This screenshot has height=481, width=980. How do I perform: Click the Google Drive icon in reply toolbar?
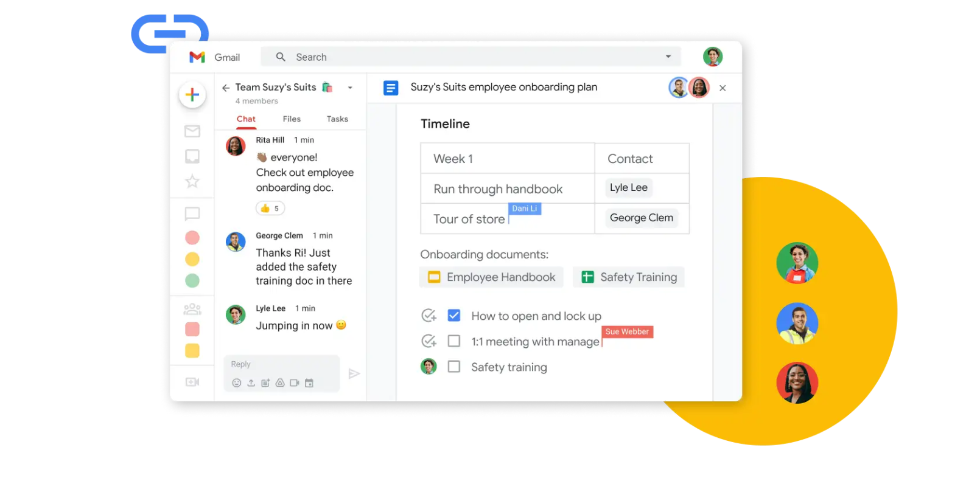(x=280, y=383)
